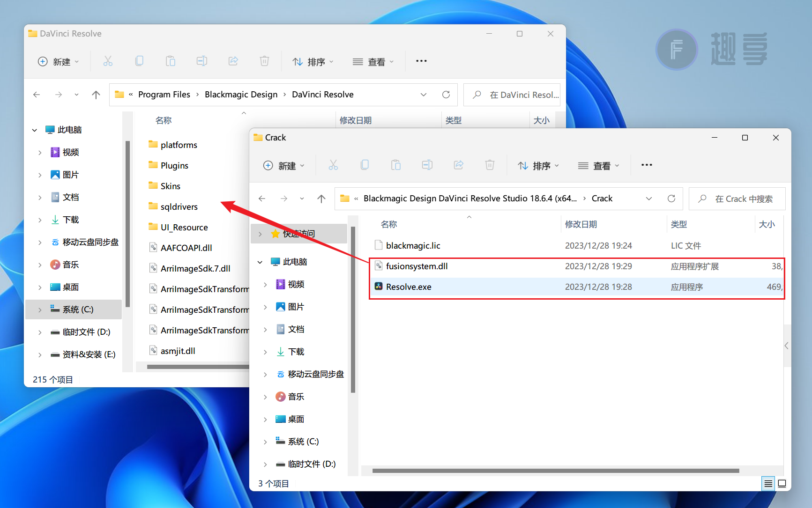Expand 系统 (C:) in DaVinci Resolve sidebar
Screen dimensions: 812x508
coord(40,310)
